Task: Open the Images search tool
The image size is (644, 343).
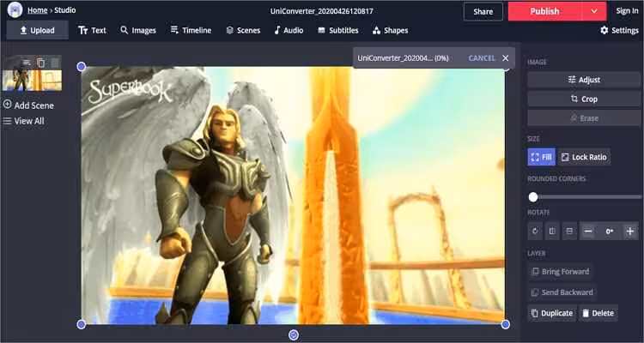Action: 138,30
